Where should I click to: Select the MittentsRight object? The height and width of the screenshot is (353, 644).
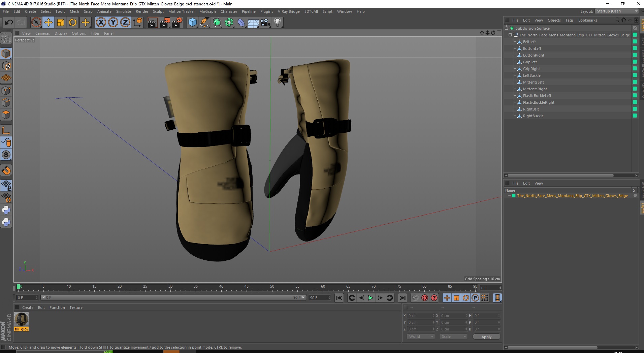pyautogui.click(x=535, y=89)
